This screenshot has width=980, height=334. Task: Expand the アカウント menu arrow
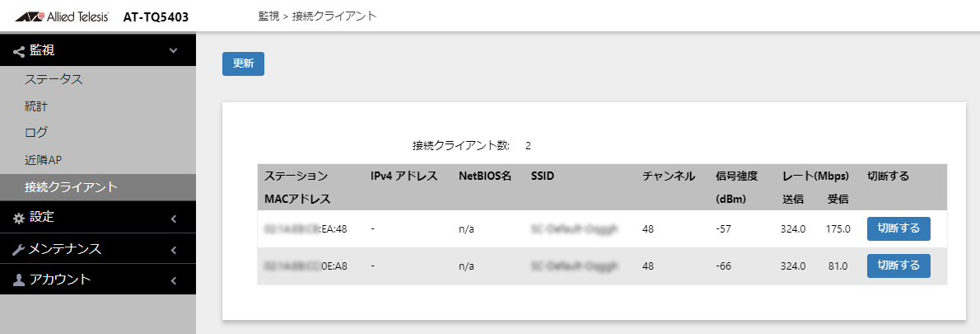[173, 281]
